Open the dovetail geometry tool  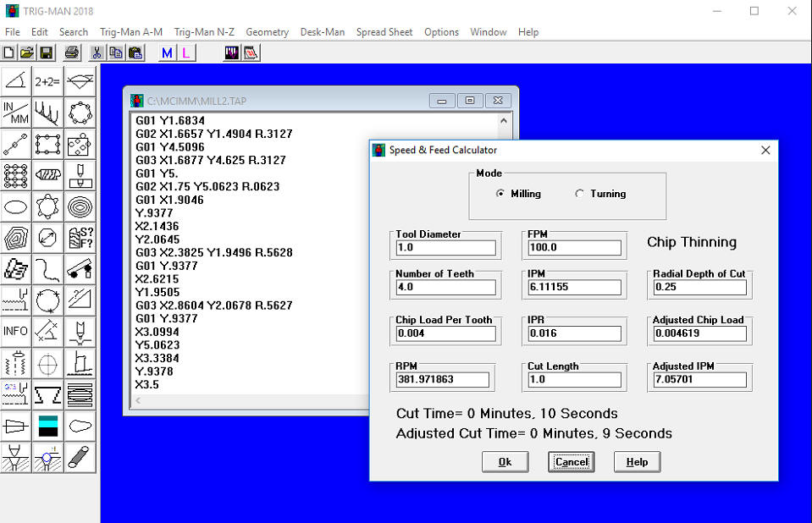(47, 394)
